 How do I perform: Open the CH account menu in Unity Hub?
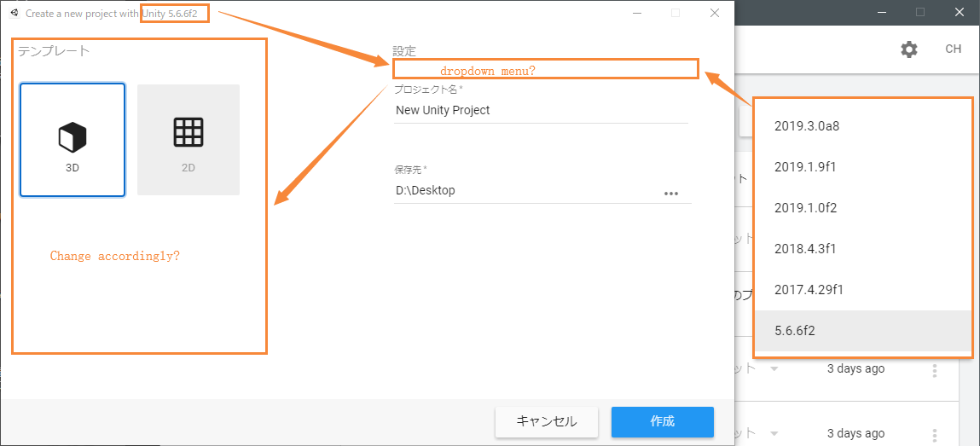coord(953,49)
